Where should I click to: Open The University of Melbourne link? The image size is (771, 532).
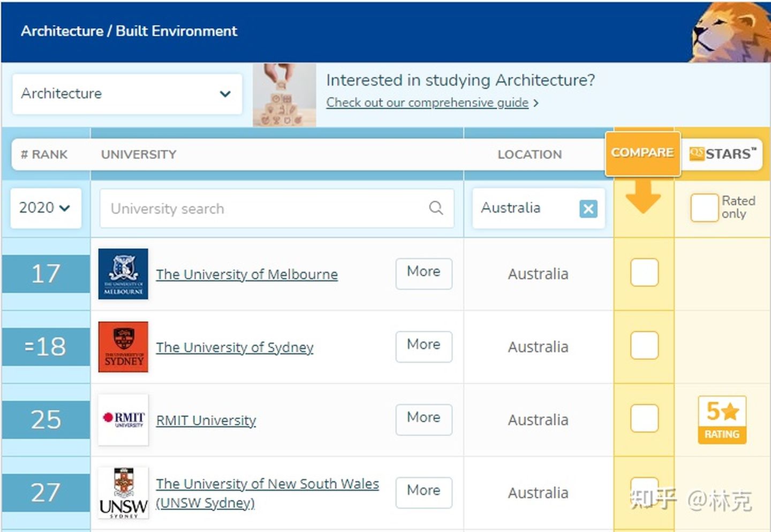coord(247,275)
